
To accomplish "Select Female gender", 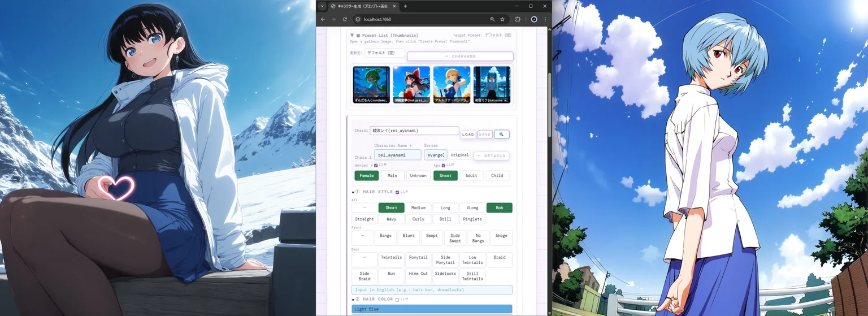I will 367,176.
